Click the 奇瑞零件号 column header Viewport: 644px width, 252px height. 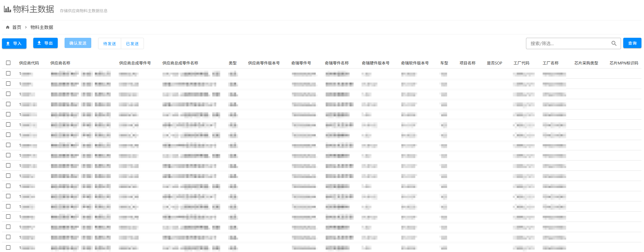pos(301,63)
